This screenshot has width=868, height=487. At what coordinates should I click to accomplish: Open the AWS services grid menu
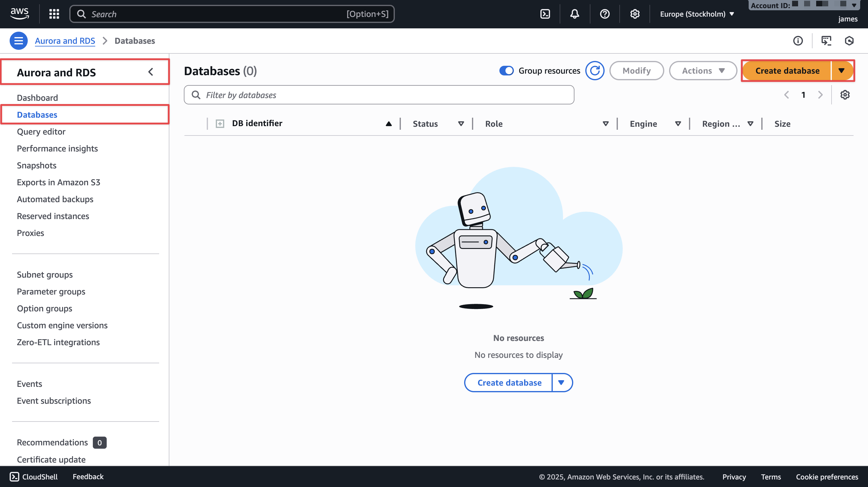click(x=54, y=14)
